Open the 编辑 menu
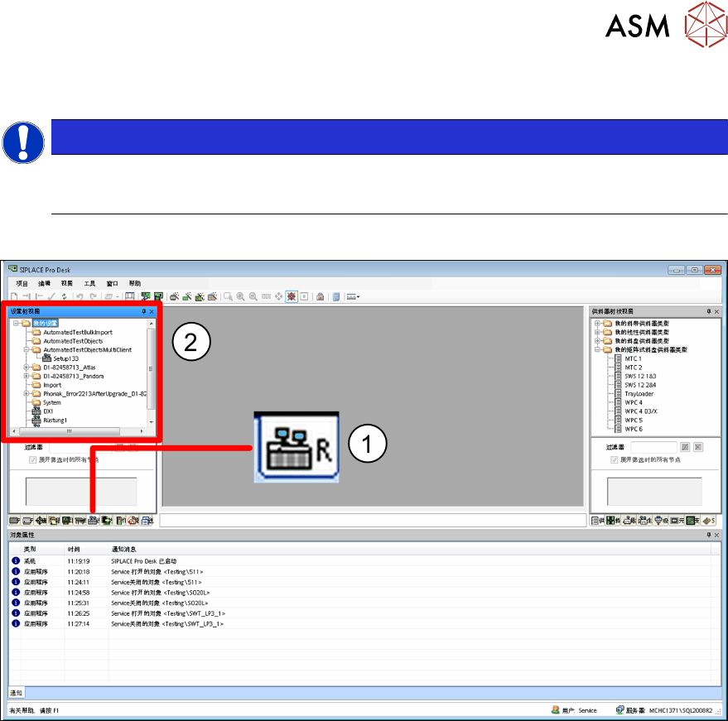 44,283
